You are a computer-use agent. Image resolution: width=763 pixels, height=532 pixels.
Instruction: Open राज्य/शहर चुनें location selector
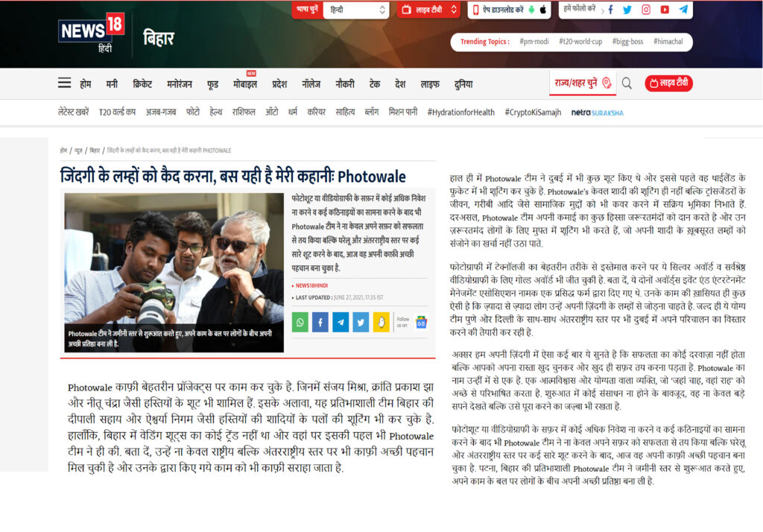[x=582, y=83]
